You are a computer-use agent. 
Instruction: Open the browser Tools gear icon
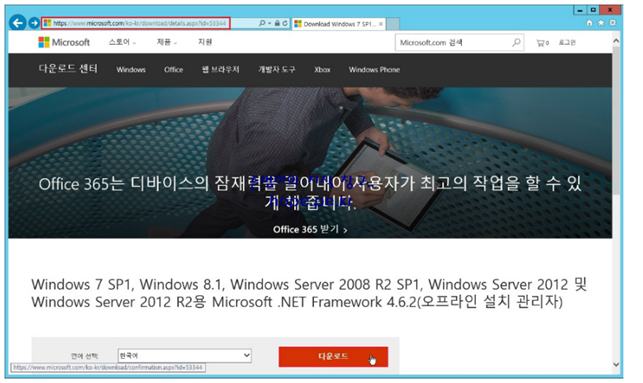pyautogui.click(x=613, y=23)
